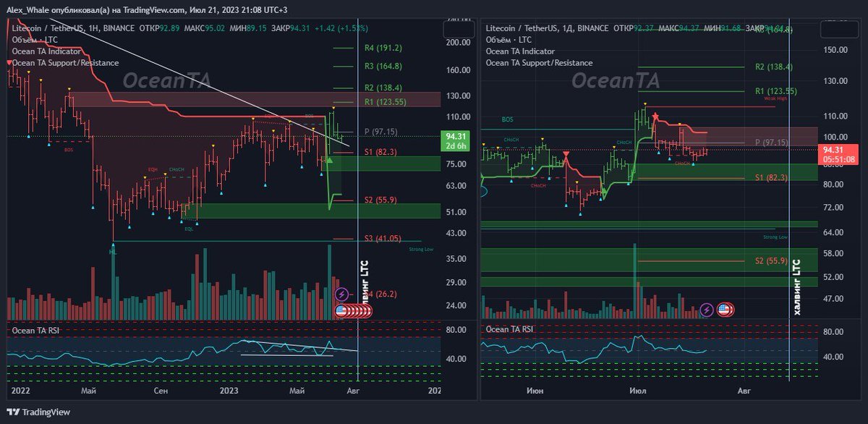Click the 2023 label on the time axis
Screen dimensions: 868x424
229,391
